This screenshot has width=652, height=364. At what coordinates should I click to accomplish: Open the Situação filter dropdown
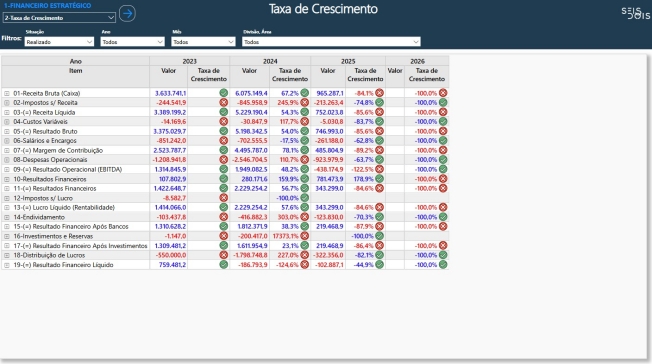coord(59,42)
